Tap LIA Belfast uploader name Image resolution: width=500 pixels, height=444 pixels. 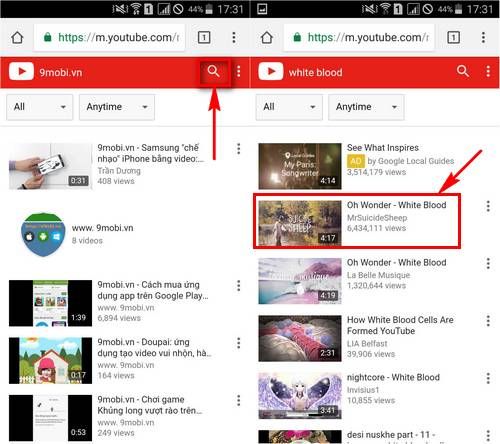coord(367,343)
